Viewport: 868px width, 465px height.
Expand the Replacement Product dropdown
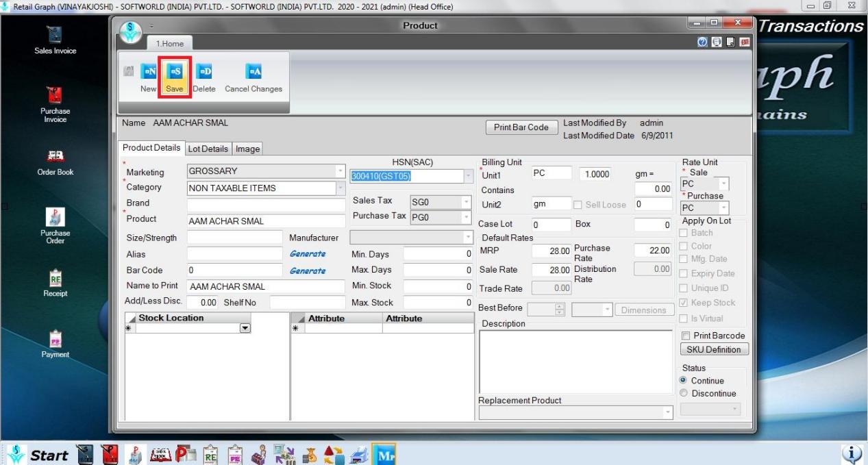[x=668, y=412]
